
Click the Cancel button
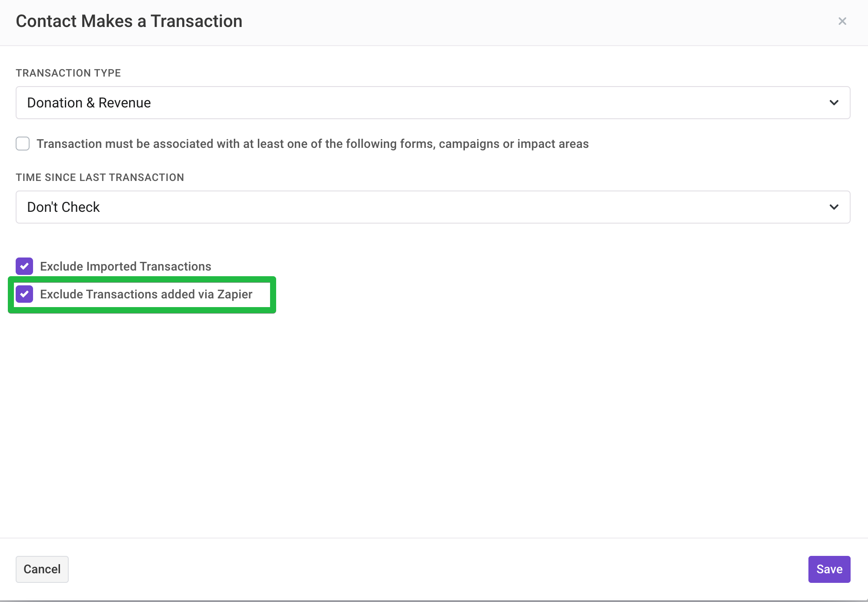42,569
